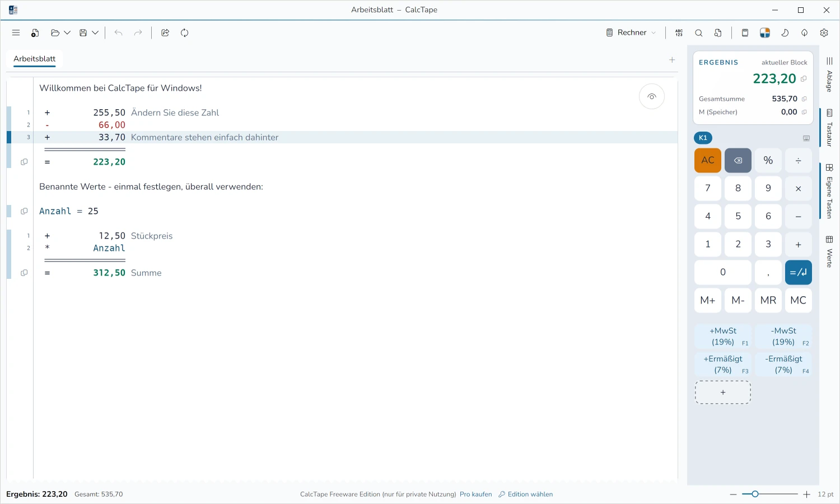Click the Pro kaufen link

[476, 494]
